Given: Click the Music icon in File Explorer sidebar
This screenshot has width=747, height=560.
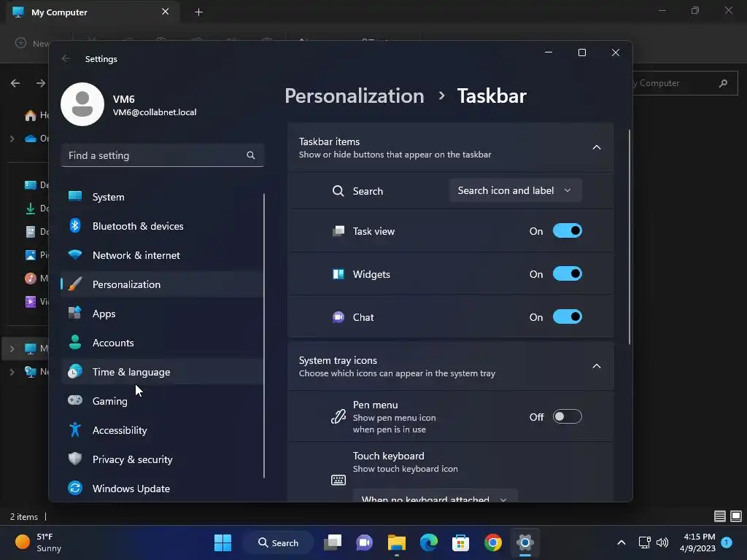Looking at the screenshot, I should [x=31, y=278].
